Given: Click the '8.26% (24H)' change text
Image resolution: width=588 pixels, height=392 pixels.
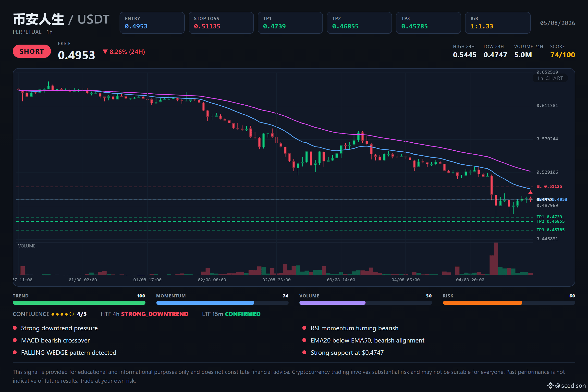Looking at the screenshot, I should 127,52.
